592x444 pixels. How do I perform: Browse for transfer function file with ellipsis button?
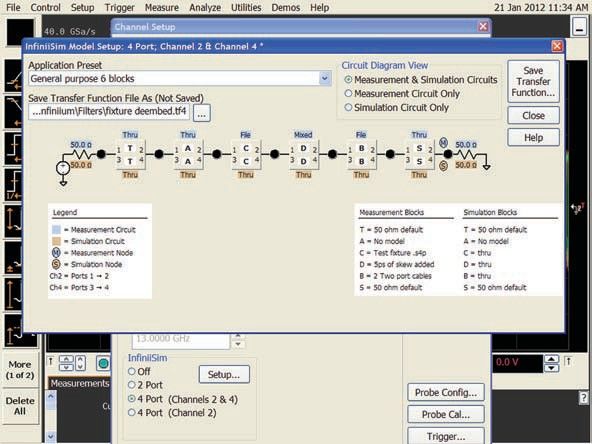click(202, 113)
